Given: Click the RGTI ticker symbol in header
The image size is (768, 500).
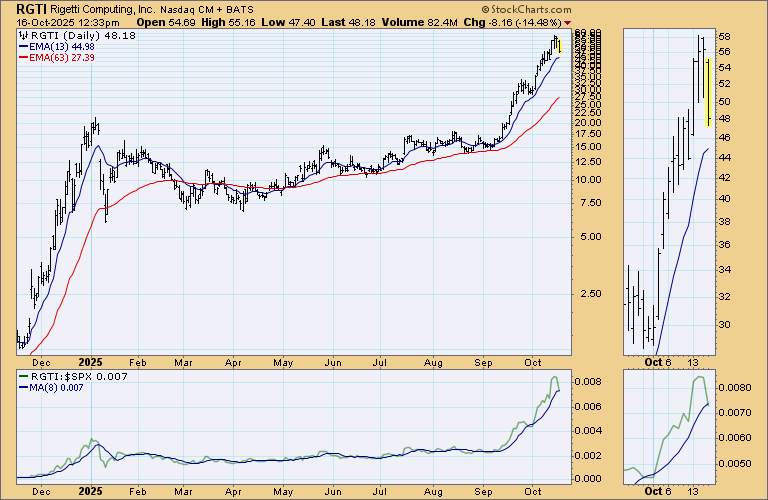Looking at the screenshot, I should (32, 9).
